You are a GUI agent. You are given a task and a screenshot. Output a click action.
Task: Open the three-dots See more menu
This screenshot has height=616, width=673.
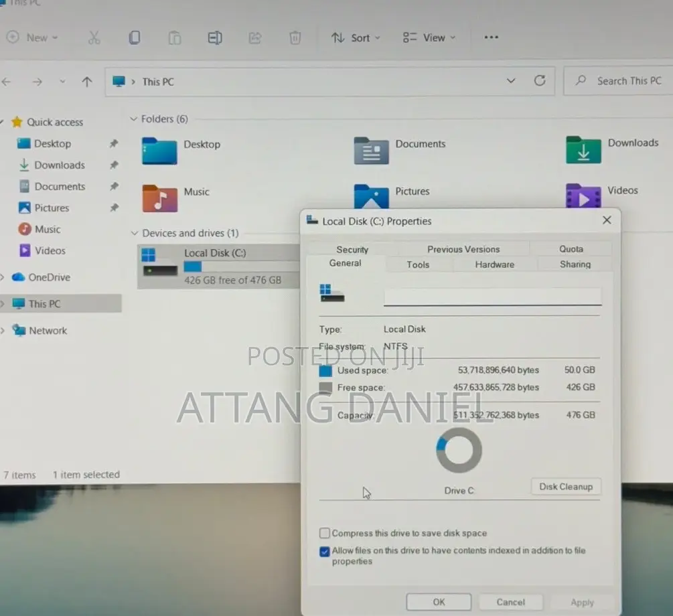click(491, 37)
